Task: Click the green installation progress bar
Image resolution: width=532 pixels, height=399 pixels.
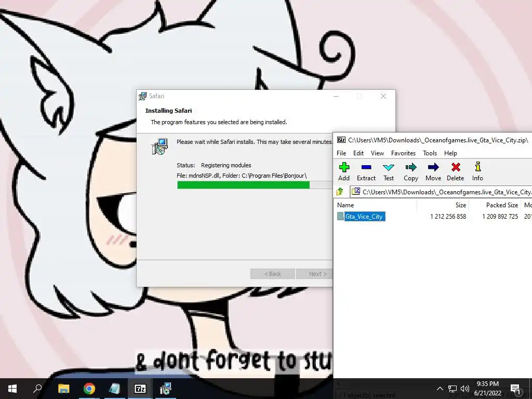Action: click(243, 185)
